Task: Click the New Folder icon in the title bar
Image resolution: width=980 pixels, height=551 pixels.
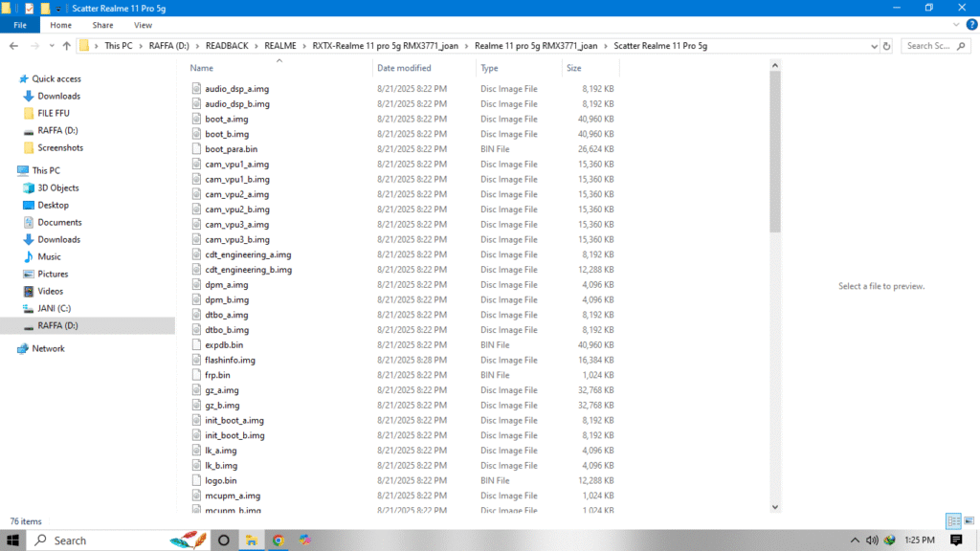Action: 45,9
